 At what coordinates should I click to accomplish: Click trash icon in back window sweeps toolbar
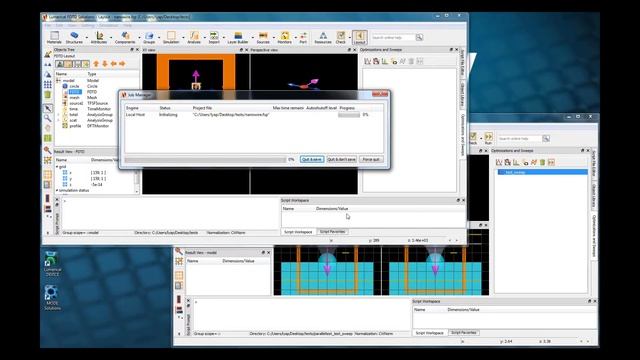(542, 162)
